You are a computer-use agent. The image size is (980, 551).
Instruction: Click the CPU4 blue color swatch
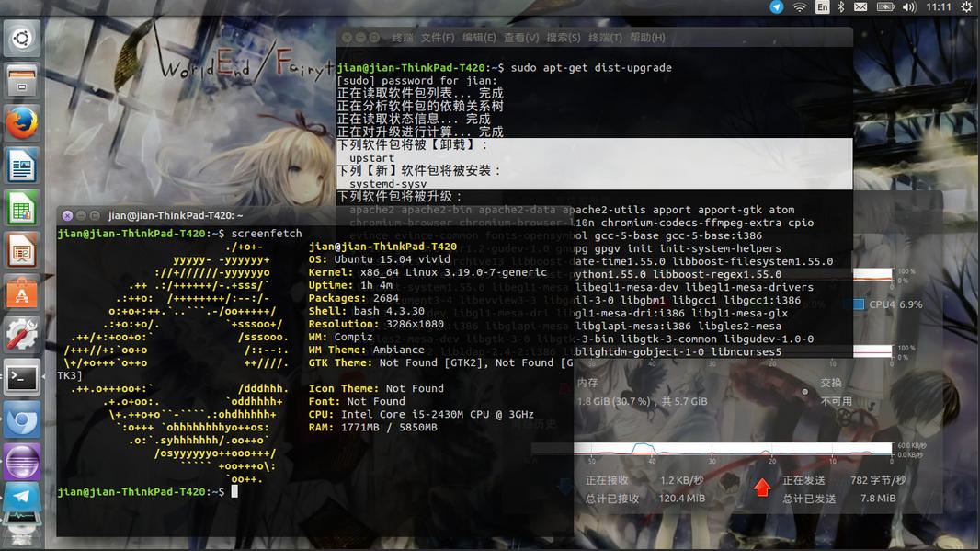point(858,304)
